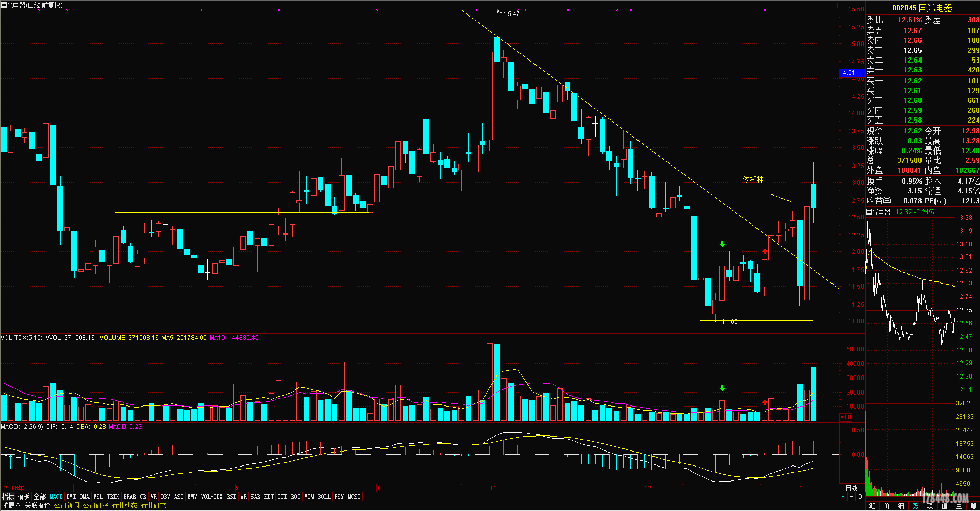Select the 全部 all-indicators tab
This screenshot has height=511, width=980.
coord(39,497)
